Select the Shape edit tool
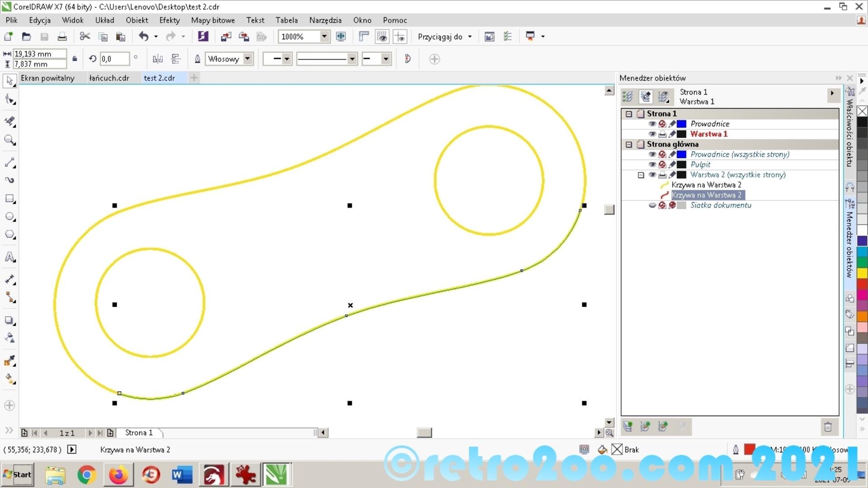868x488 pixels. pos(9,99)
